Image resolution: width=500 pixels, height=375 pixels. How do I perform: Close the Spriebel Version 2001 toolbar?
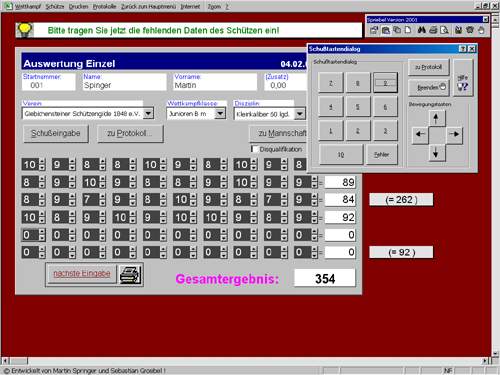(x=485, y=20)
